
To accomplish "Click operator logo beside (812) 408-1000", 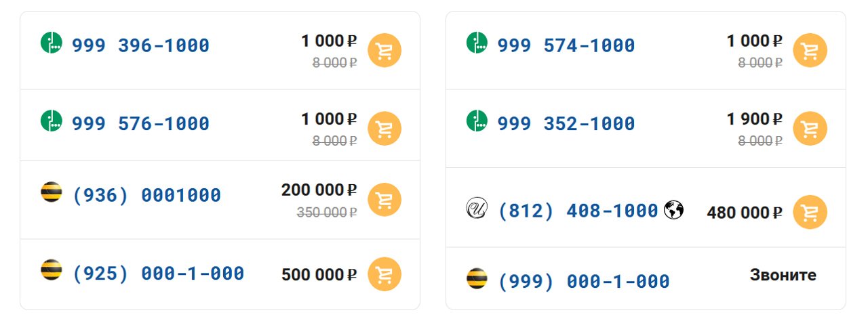I will pyautogui.click(x=477, y=209).
